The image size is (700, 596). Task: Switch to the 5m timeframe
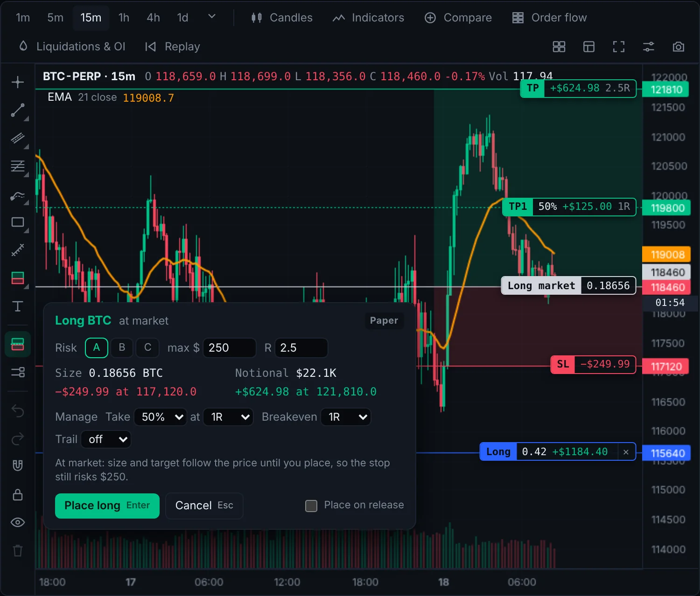(x=55, y=18)
